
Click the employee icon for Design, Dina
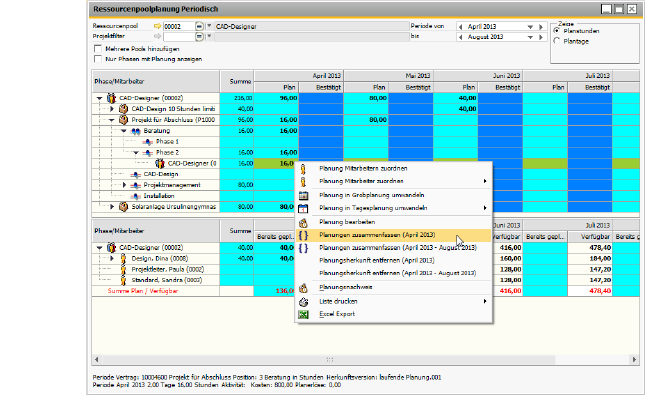point(123,258)
